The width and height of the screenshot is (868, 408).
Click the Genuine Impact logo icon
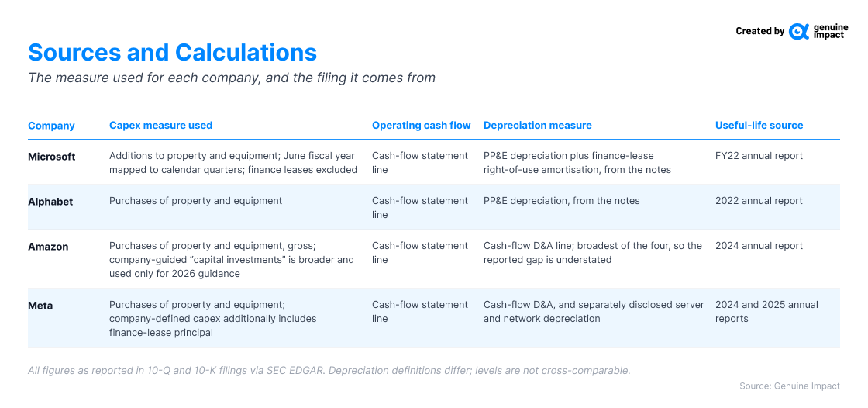click(799, 32)
